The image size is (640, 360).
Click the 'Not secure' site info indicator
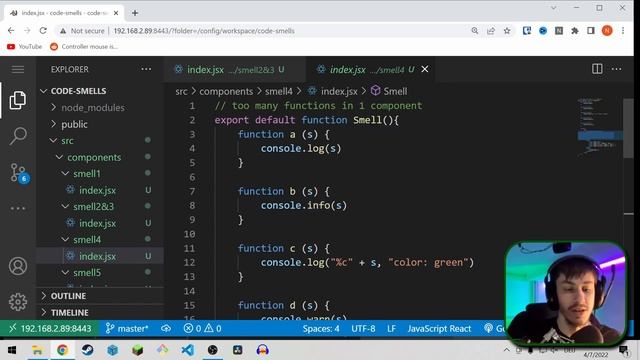coord(82,31)
